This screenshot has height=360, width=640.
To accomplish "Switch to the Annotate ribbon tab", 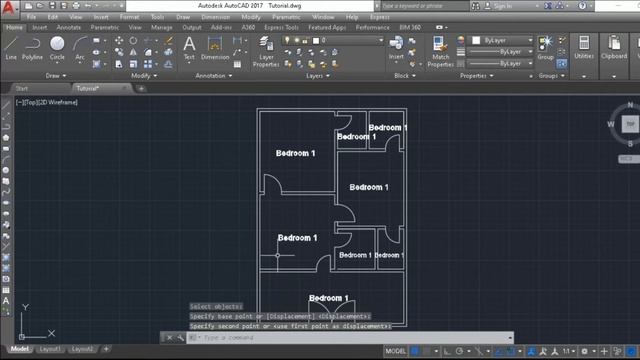I will (x=69, y=27).
